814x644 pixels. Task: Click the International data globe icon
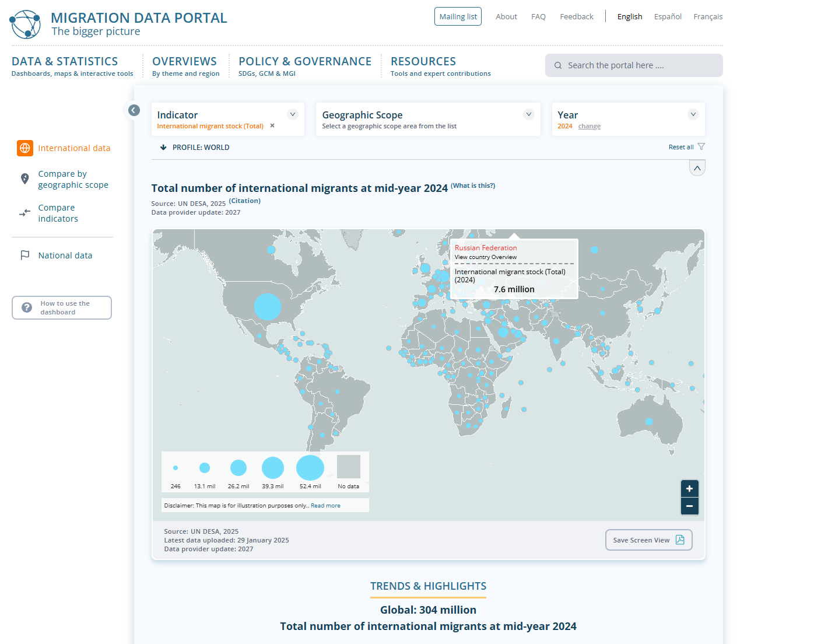point(25,148)
